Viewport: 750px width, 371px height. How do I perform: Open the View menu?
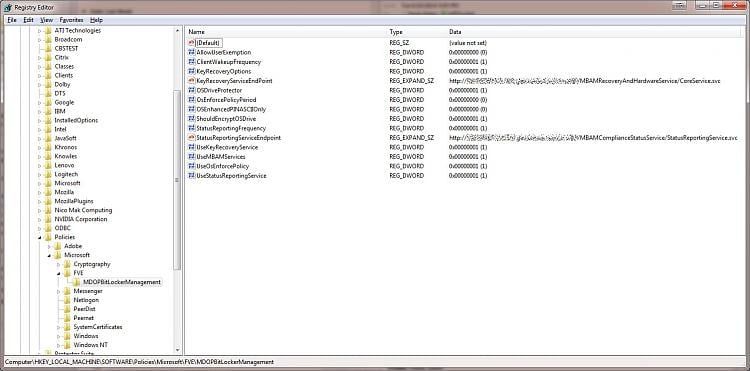tap(46, 20)
